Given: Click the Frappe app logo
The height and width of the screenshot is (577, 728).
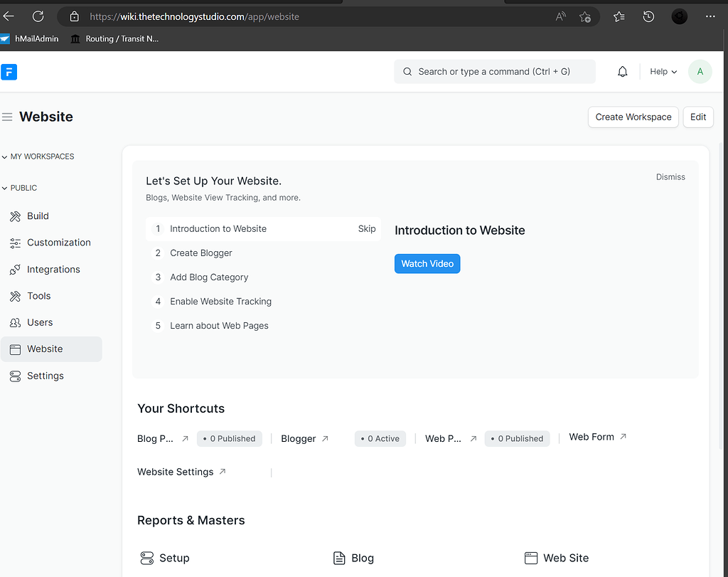Looking at the screenshot, I should pyautogui.click(x=9, y=72).
